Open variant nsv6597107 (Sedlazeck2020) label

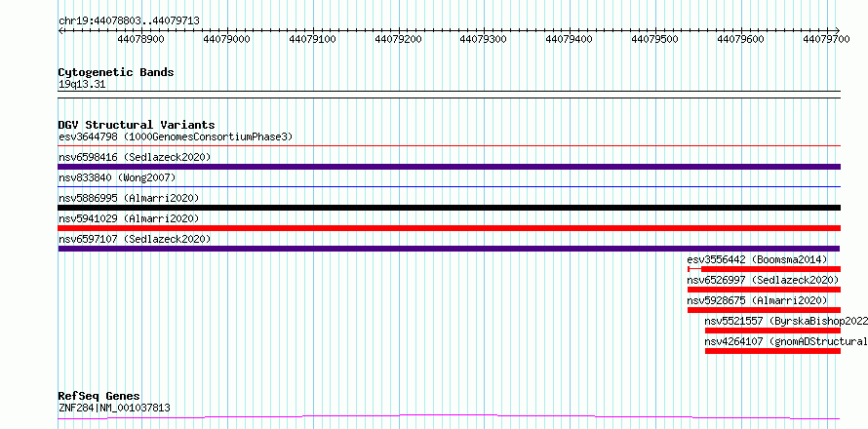(135, 239)
